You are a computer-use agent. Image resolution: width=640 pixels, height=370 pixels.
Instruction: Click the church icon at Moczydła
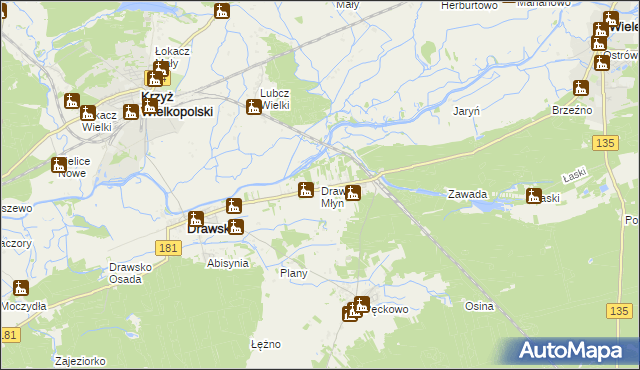coord(20,288)
